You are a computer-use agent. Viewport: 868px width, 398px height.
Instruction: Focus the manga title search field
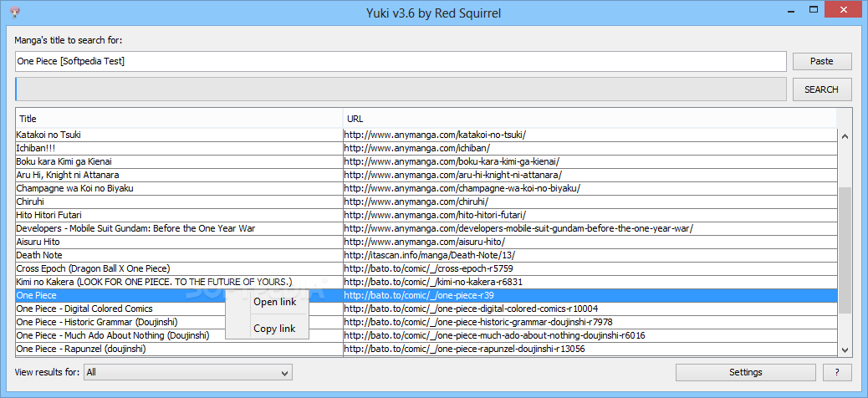pos(401,61)
